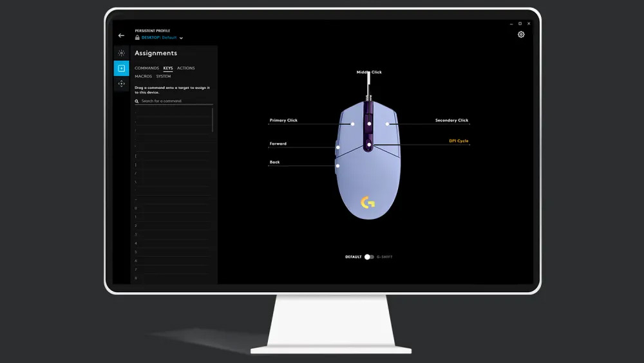This screenshot has width=644, height=363.
Task: Click the Assignments panel title
Action: pos(156,53)
